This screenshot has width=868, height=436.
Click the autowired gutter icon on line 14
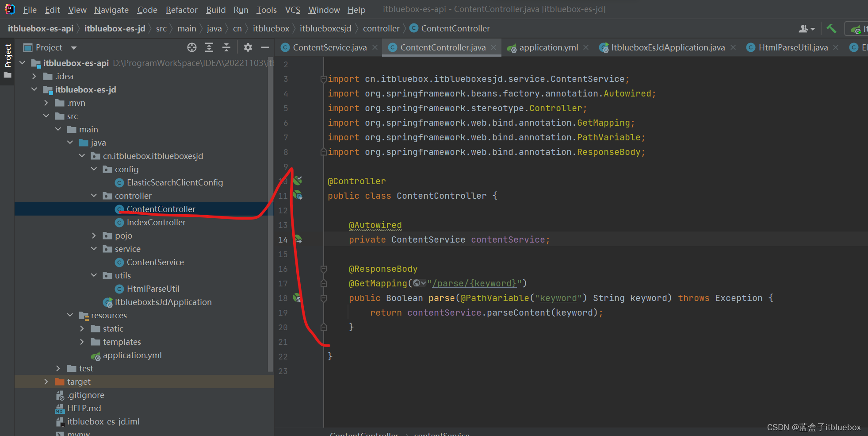coord(298,239)
